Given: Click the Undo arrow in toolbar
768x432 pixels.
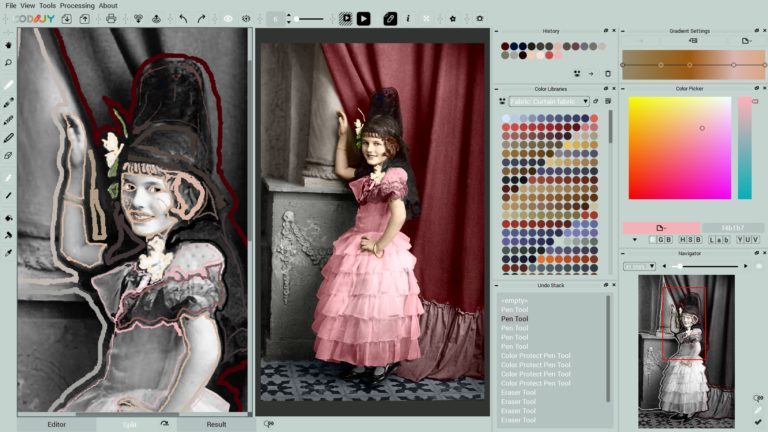Looking at the screenshot, I should tap(183, 18).
